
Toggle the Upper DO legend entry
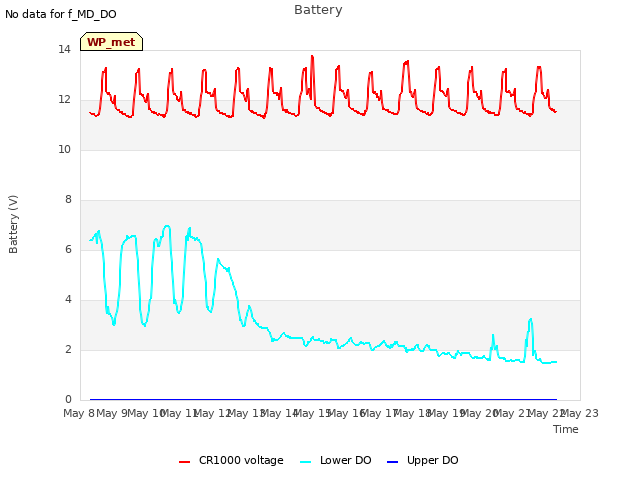tap(422, 460)
